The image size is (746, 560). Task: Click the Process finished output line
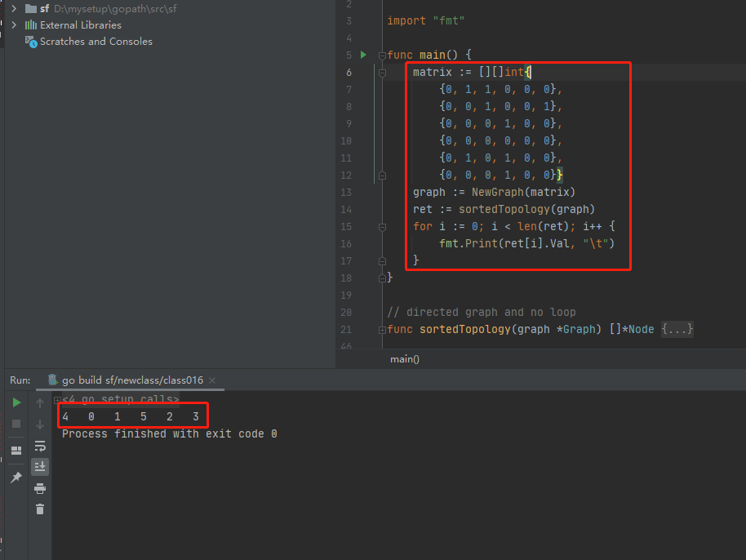170,434
